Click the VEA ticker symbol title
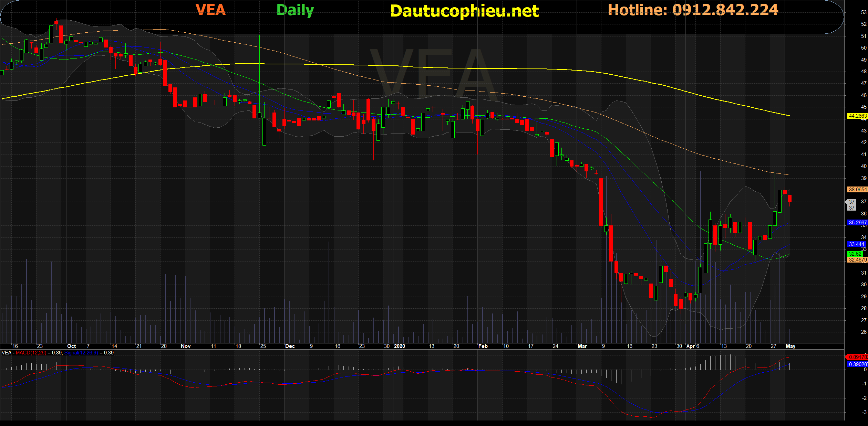This screenshot has width=868, height=426. tap(210, 10)
